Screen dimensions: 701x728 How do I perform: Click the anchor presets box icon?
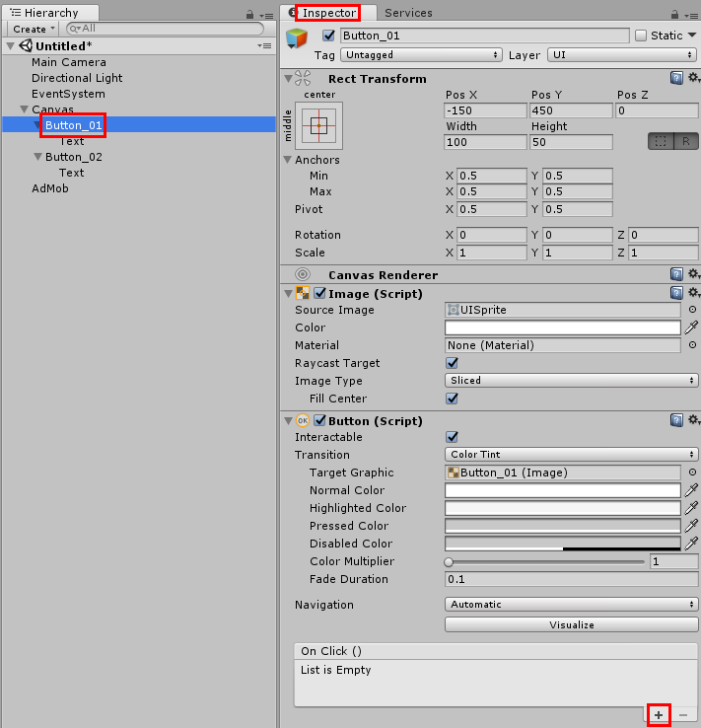pos(318,126)
